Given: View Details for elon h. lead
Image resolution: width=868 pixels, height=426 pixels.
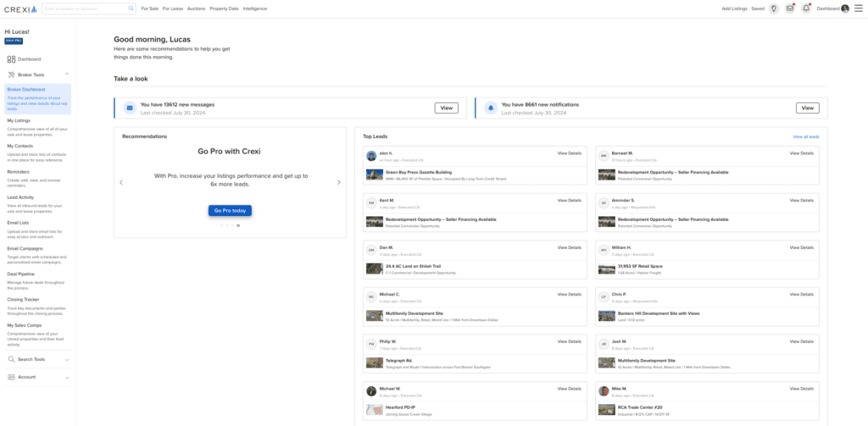Looking at the screenshot, I should point(570,153).
